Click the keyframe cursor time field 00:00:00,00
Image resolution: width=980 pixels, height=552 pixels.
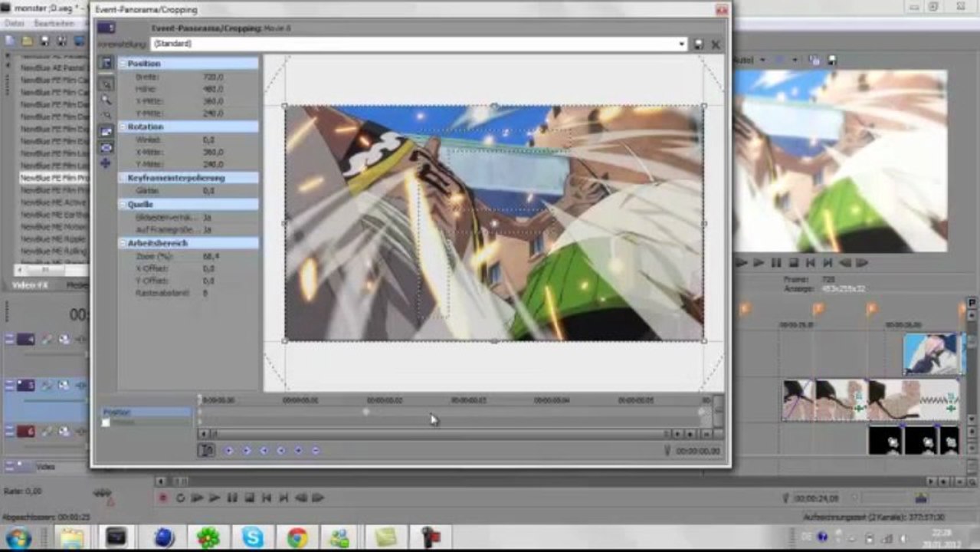pyautogui.click(x=698, y=452)
